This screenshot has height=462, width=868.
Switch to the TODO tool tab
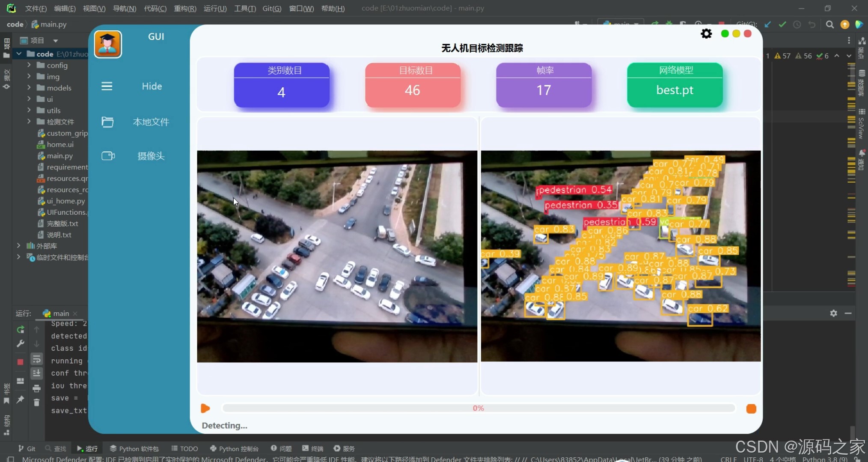coord(184,448)
